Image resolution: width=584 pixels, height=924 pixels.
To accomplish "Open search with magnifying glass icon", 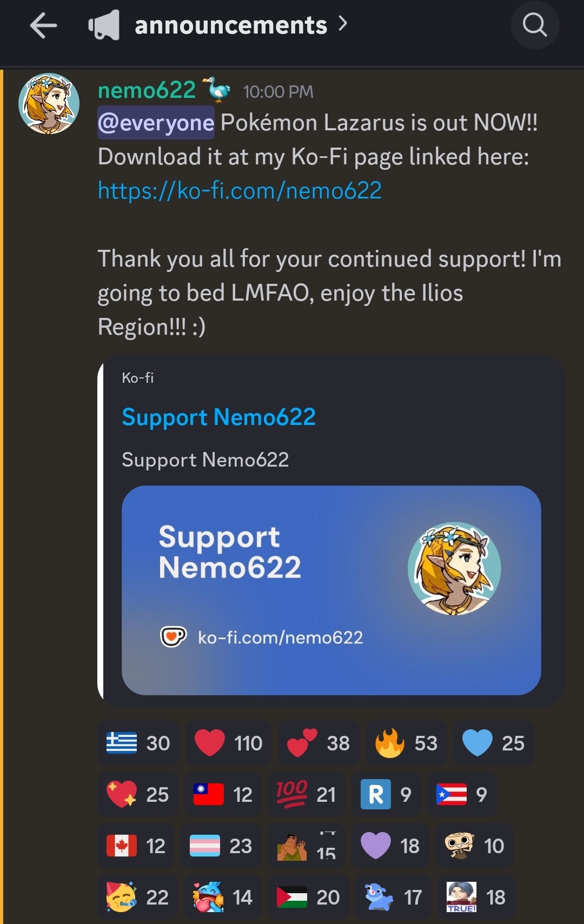I will (x=535, y=25).
